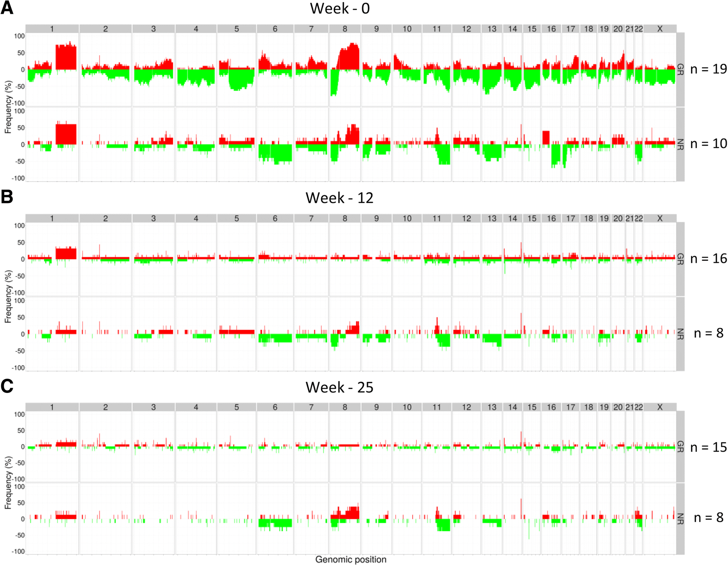Click "Frequency (%)" axis label of Week - 0
The image size is (728, 566).
pyautogui.click(x=8, y=107)
